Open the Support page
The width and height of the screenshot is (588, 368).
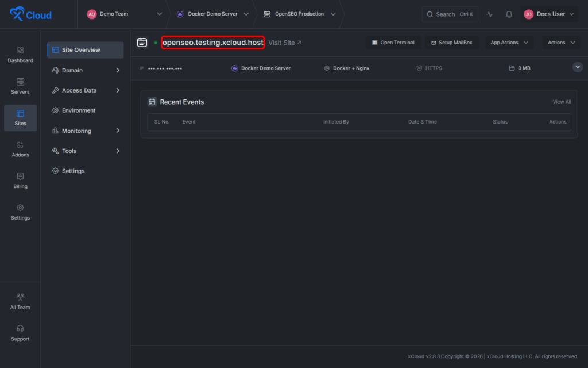20,333
